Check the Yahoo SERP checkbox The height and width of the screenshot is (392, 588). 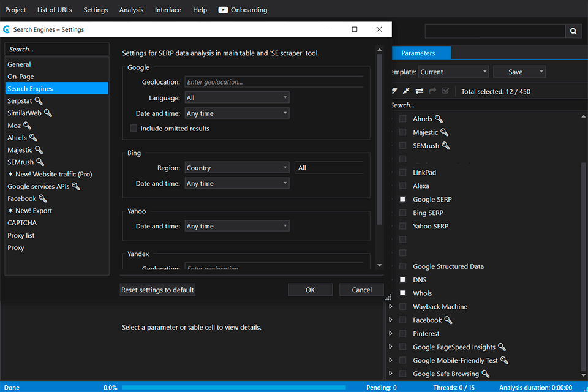(x=403, y=226)
